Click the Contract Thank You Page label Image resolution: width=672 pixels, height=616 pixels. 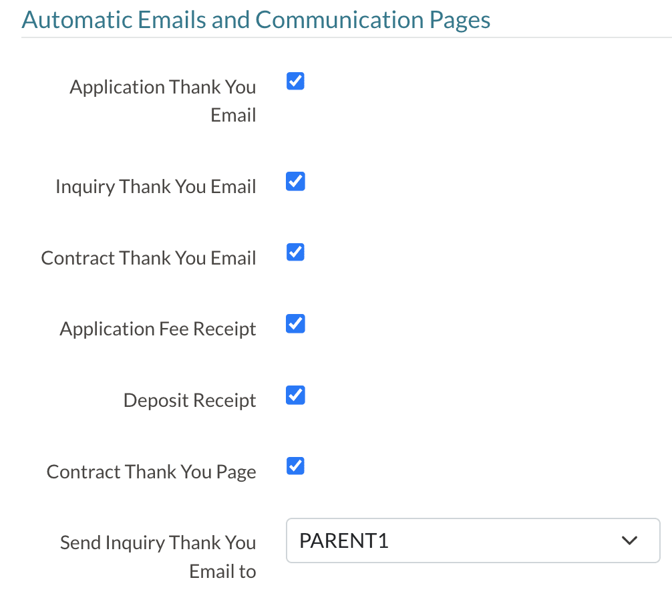click(x=151, y=472)
